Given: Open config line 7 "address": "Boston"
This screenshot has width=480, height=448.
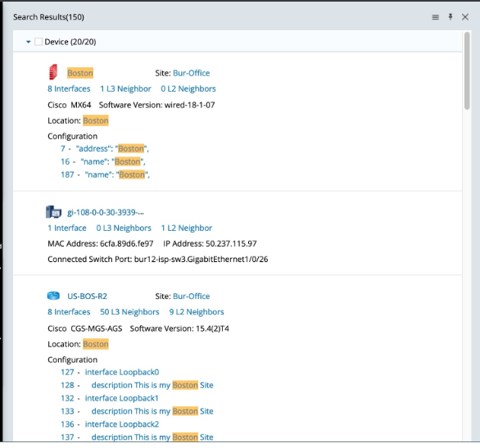Looking at the screenshot, I should tap(105, 149).
